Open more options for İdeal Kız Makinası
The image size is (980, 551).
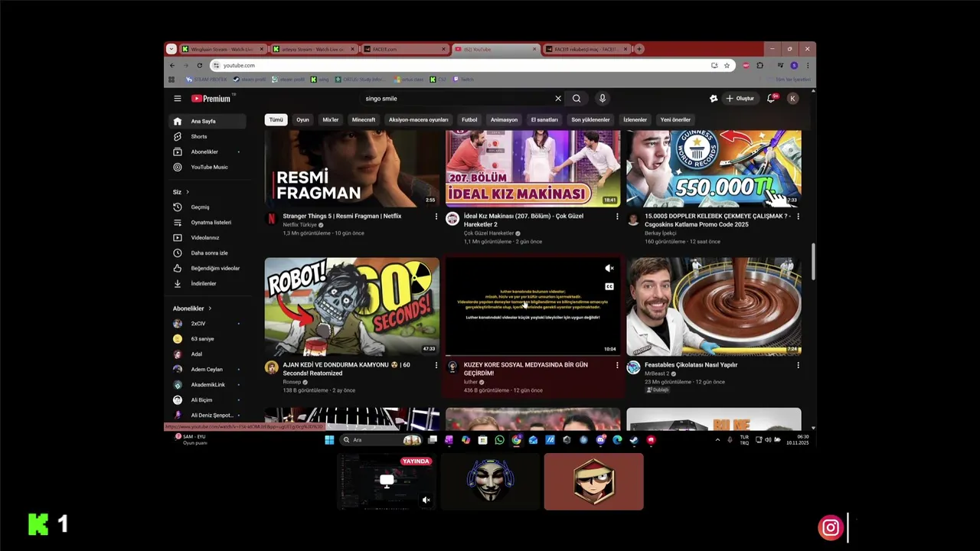click(617, 217)
